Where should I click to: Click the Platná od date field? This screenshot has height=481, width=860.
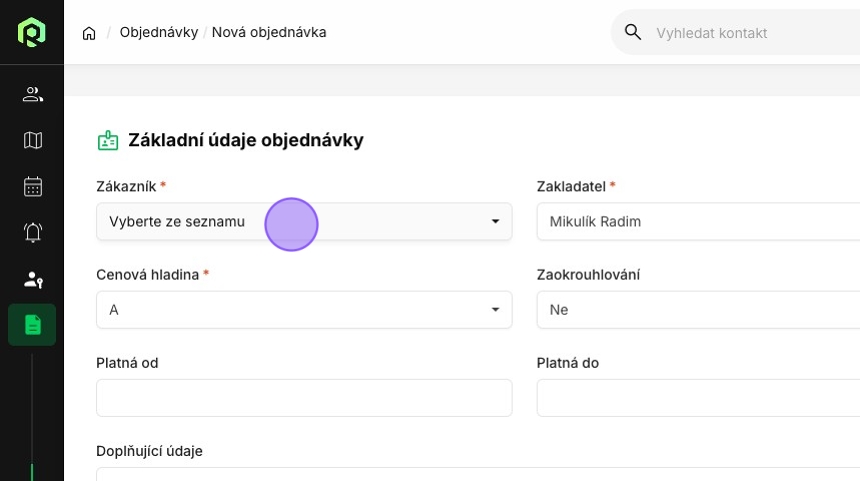[304, 398]
